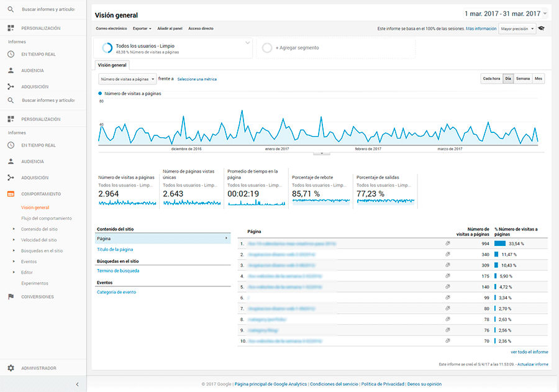The height and width of the screenshot is (392, 559).
Task: Select the Mes time granularity button
Action: [539, 79]
